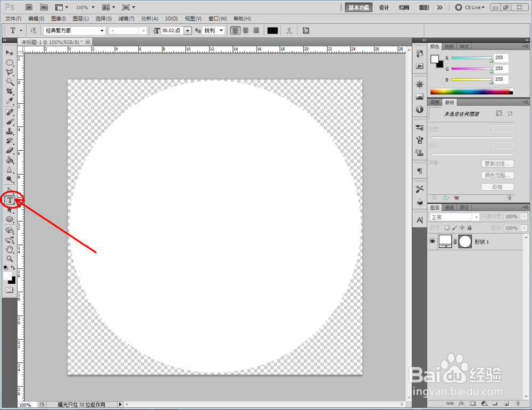
Task: Select the Brush tool
Action: (x=10, y=121)
